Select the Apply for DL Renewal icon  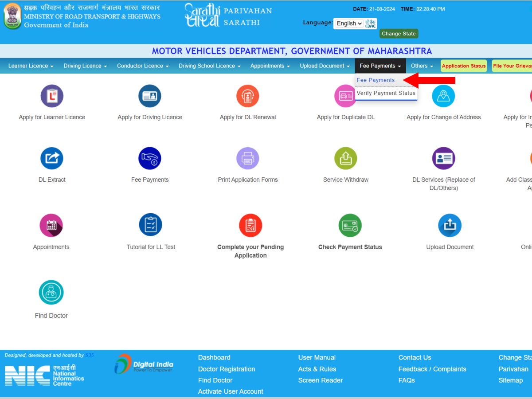pos(247,96)
